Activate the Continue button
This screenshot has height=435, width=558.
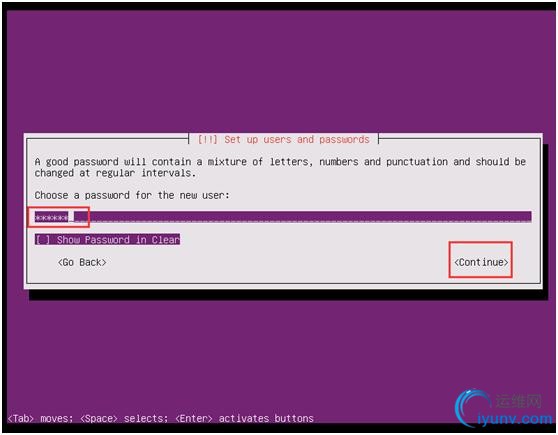click(x=481, y=262)
